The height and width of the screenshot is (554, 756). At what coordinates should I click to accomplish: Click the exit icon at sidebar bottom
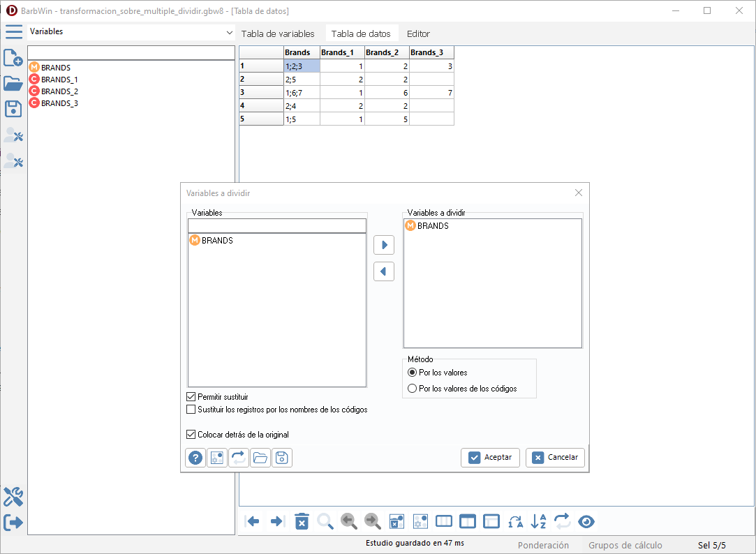point(14,522)
